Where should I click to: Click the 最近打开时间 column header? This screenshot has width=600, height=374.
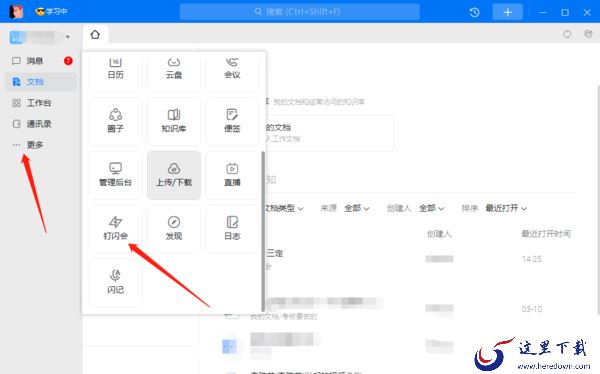click(x=546, y=234)
